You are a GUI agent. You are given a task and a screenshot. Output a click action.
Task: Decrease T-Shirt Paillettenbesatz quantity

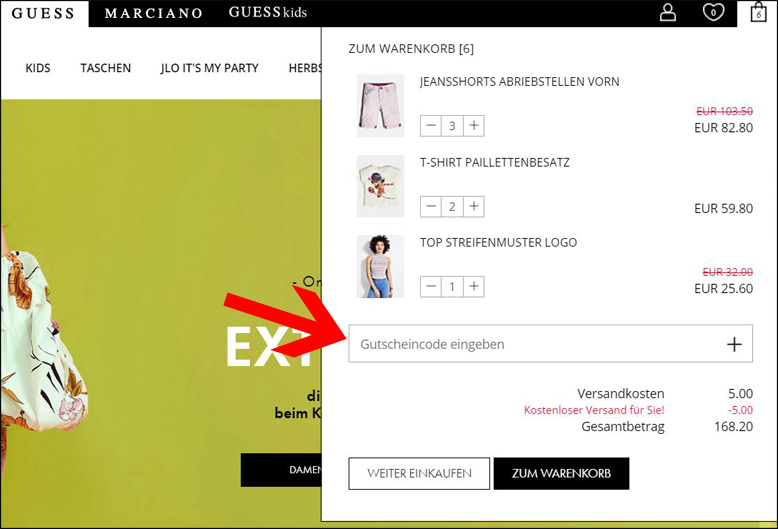tap(431, 206)
